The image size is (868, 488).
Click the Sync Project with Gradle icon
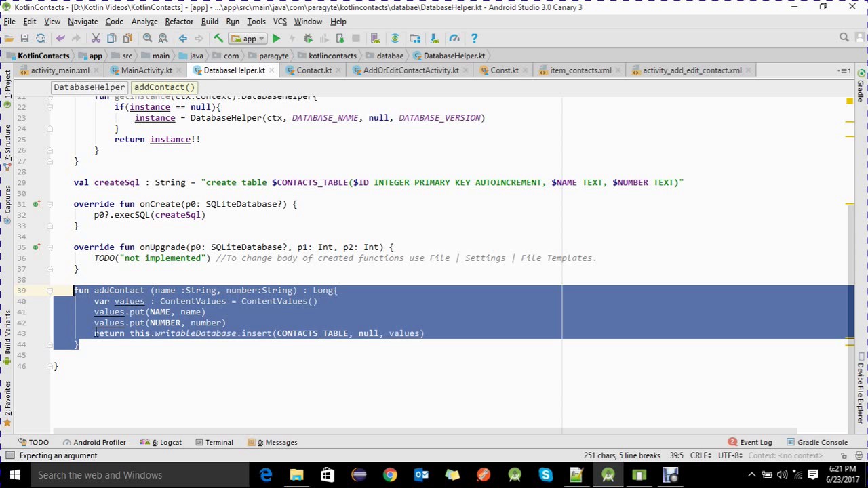coord(395,39)
